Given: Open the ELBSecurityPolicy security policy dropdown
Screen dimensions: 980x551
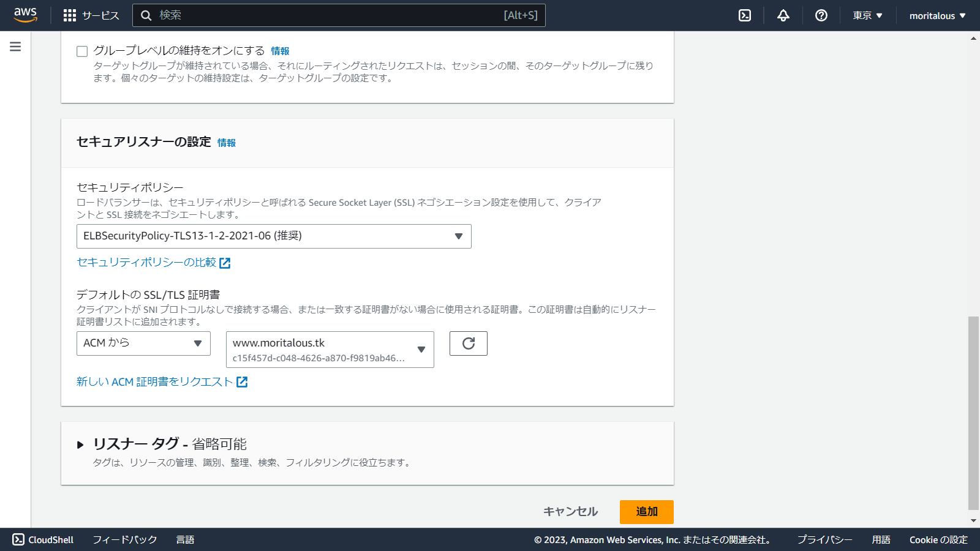Looking at the screenshot, I should coord(274,236).
